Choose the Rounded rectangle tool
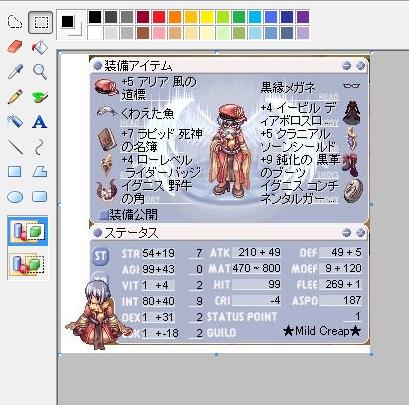Viewport: 409px width, 405px height. point(40,196)
